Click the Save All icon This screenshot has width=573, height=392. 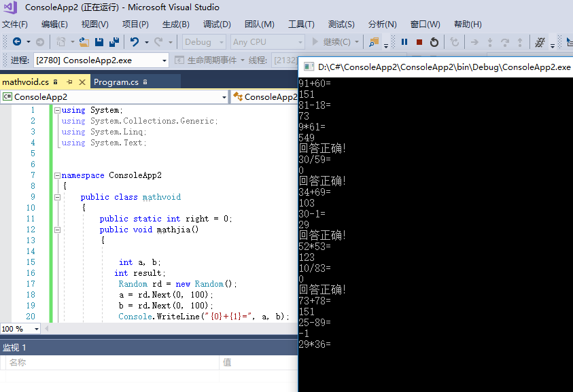(x=114, y=42)
